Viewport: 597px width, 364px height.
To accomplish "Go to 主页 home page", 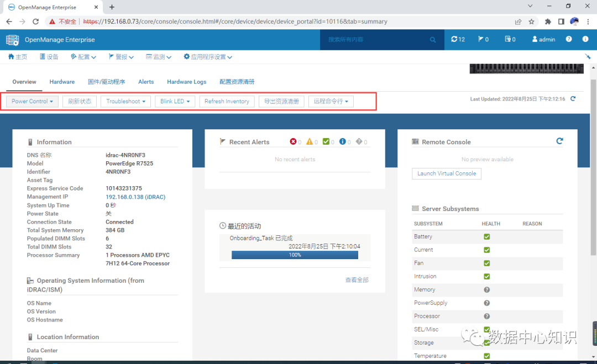I will point(18,57).
